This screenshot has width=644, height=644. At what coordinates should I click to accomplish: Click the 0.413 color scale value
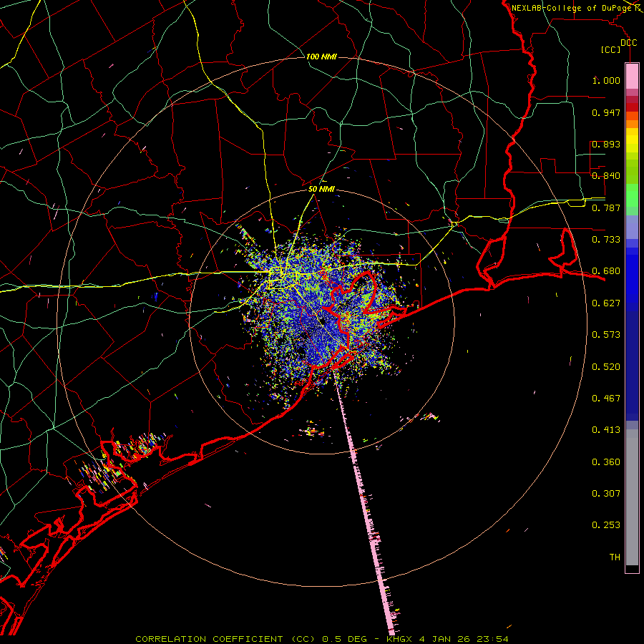coord(606,430)
